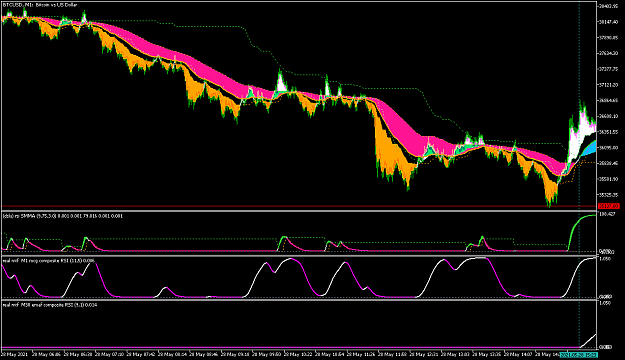Screen dimensions: 625x360
Task: Click price axis value 35581.90
Action: 608,179
